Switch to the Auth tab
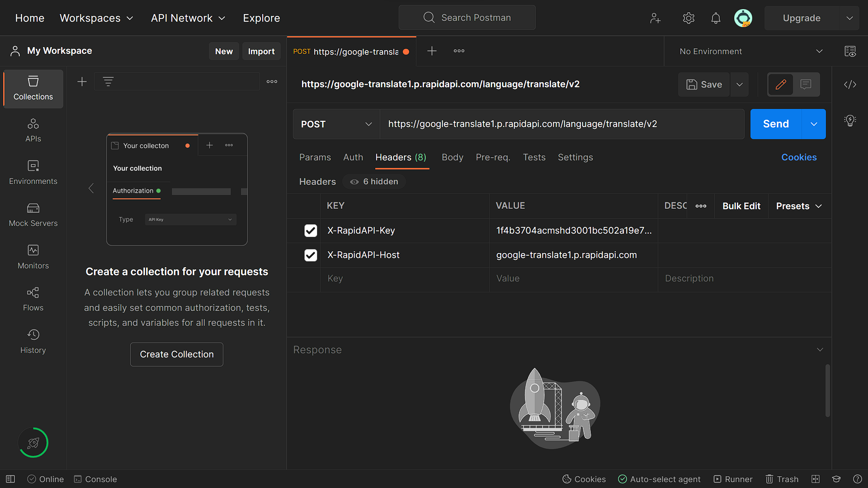This screenshot has width=868, height=488. point(353,157)
